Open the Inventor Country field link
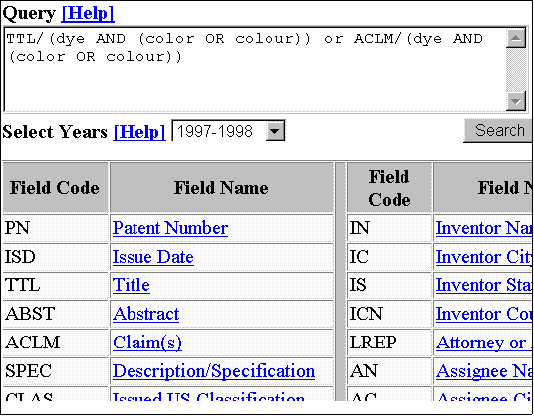Image resolution: width=534 pixels, height=416 pixels. [x=484, y=314]
